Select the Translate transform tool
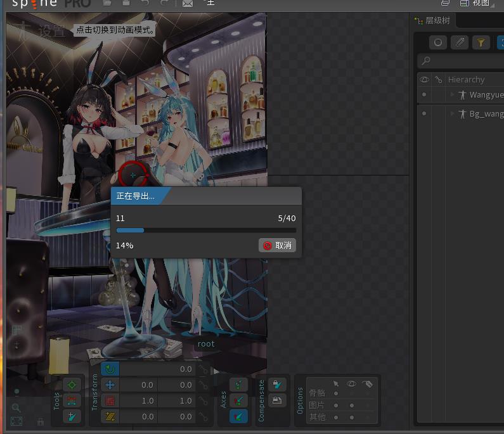The image size is (504, 434). point(110,385)
